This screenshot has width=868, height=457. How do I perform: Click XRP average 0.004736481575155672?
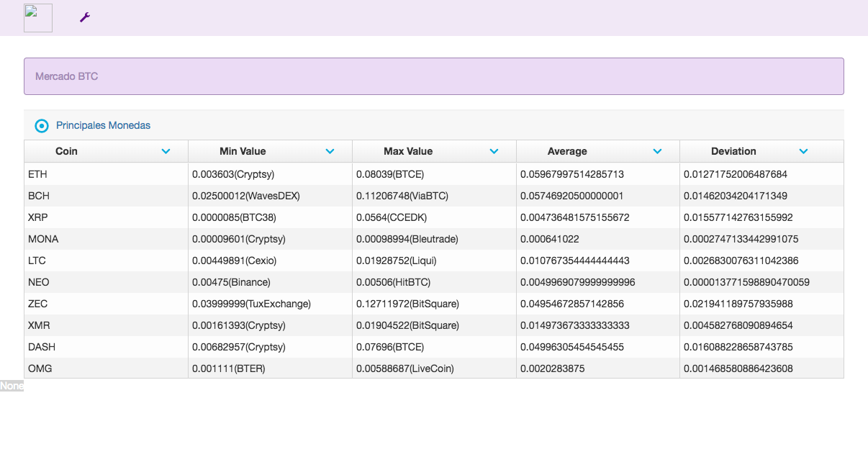click(575, 217)
